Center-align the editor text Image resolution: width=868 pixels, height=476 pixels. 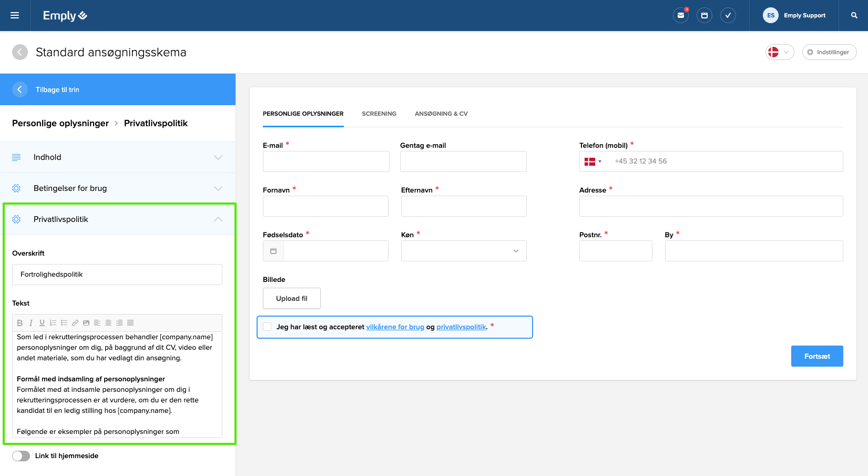coord(108,323)
